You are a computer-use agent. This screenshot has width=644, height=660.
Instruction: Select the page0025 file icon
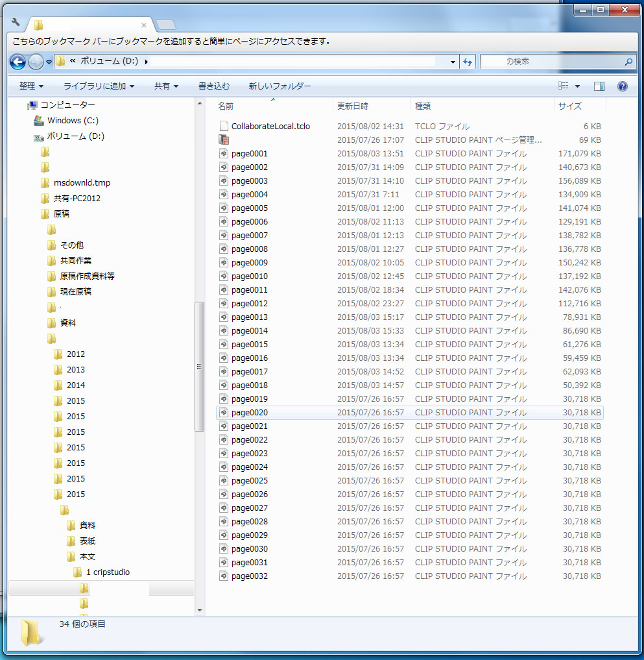click(x=224, y=481)
